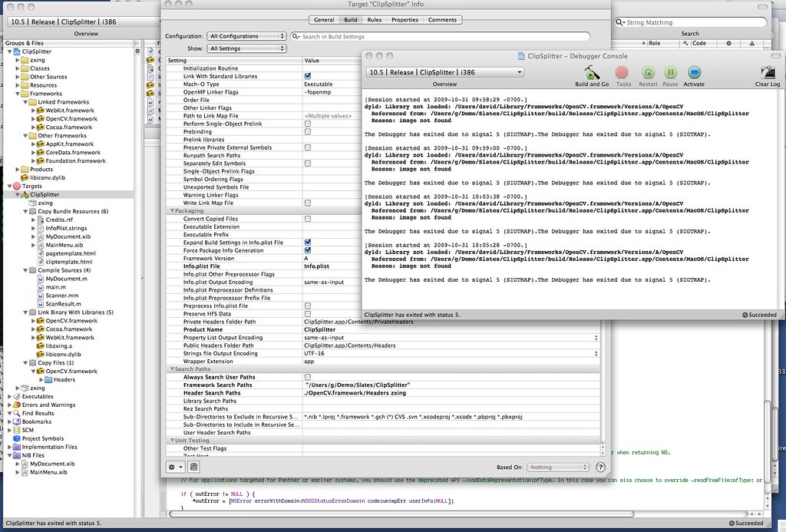Check Always Search User Paths

[x=308, y=377]
